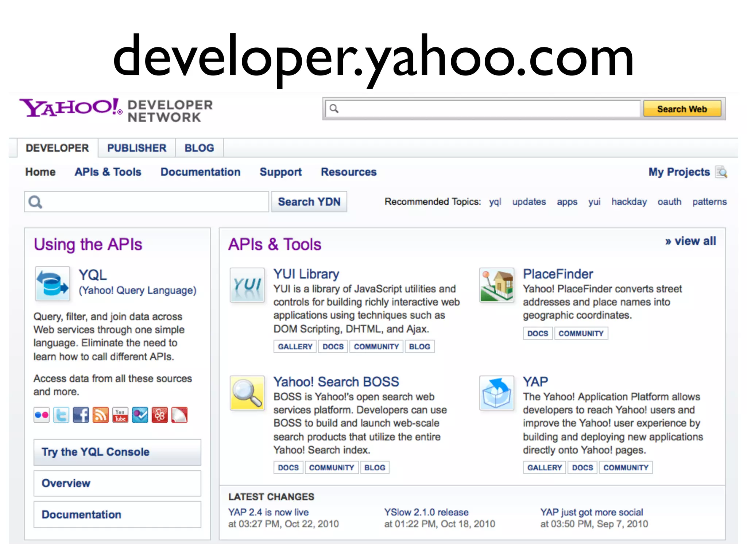Open YUI Library BLOG tag
This screenshot has height=560, width=747.
point(419,346)
